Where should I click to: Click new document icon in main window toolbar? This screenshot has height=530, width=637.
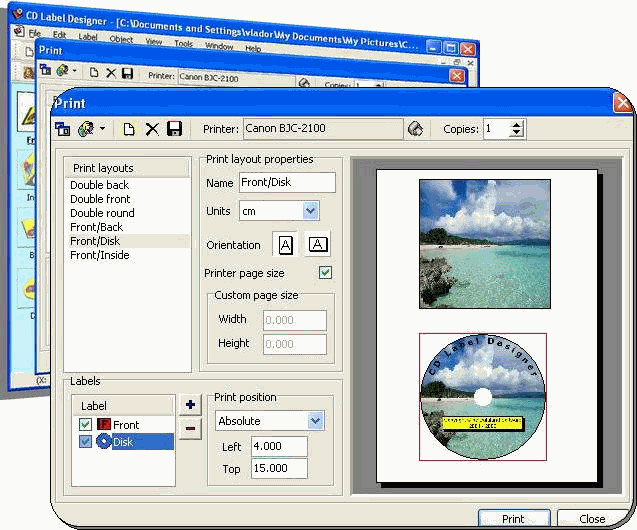coord(29,51)
